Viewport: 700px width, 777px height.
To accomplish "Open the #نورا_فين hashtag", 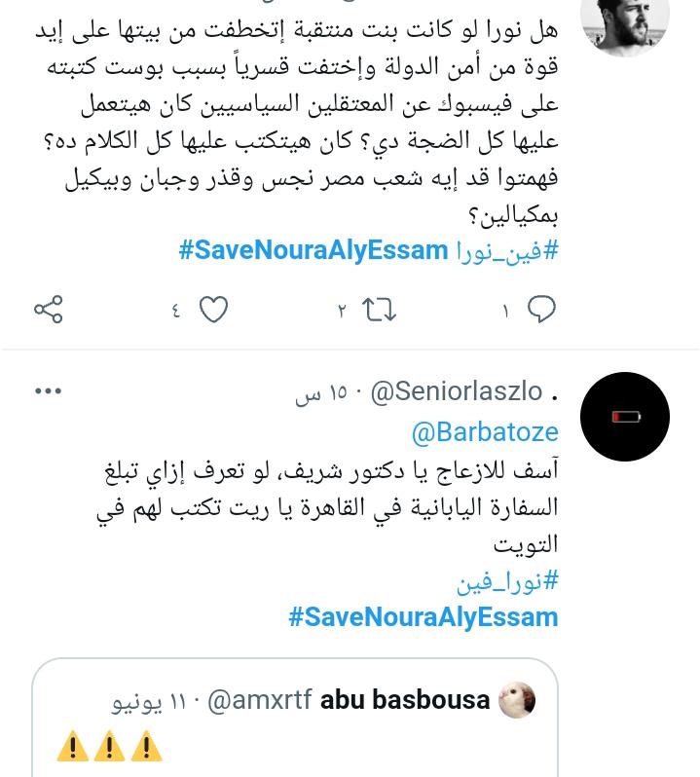I will (x=507, y=580).
